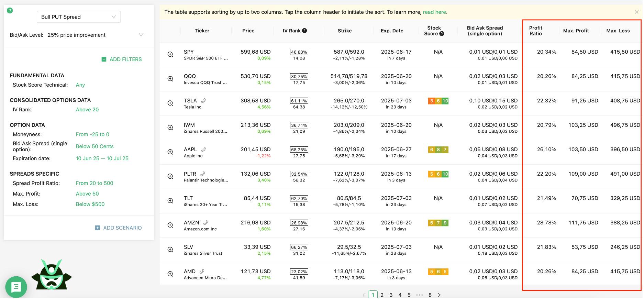The image size is (644, 299).
Task: Change Stock Score Technical value Any
Action: (80, 85)
